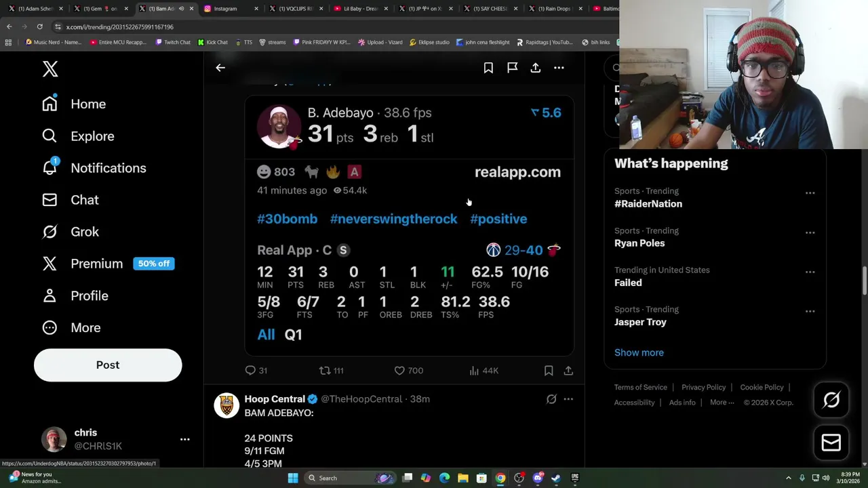Open Privacy Policy link
Viewport: 868px width, 488px height.
(x=703, y=387)
